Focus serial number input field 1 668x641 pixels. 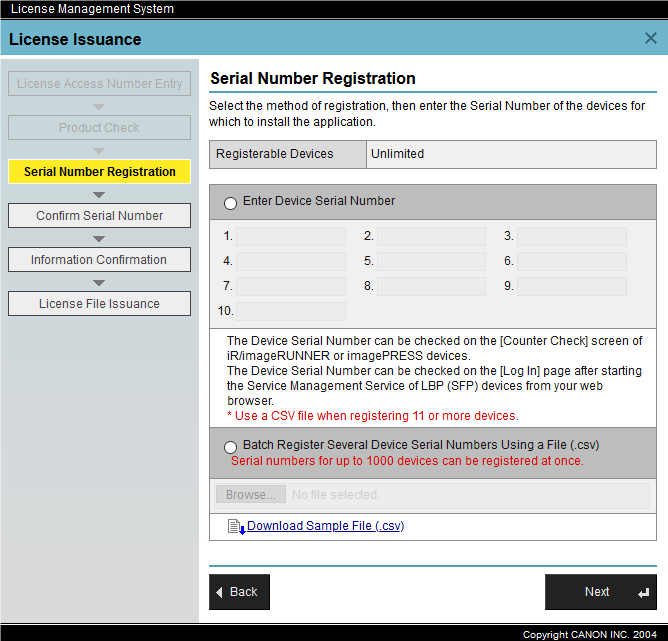coord(291,237)
